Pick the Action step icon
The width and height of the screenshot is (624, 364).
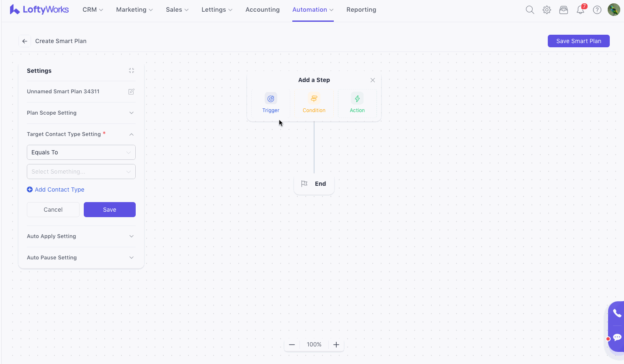click(357, 99)
